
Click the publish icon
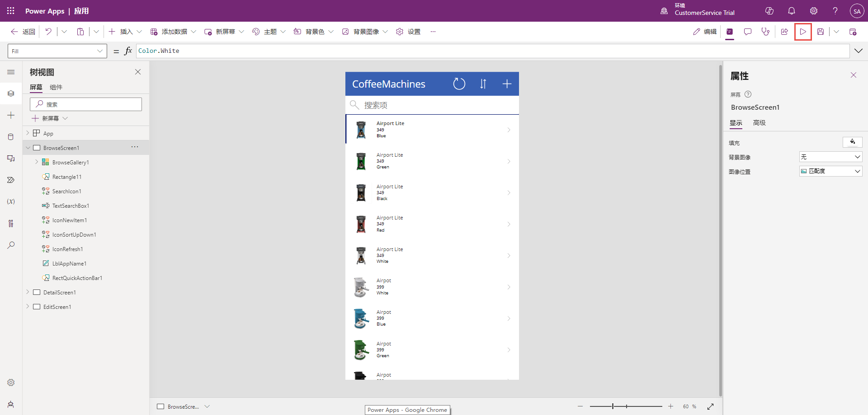(x=853, y=32)
